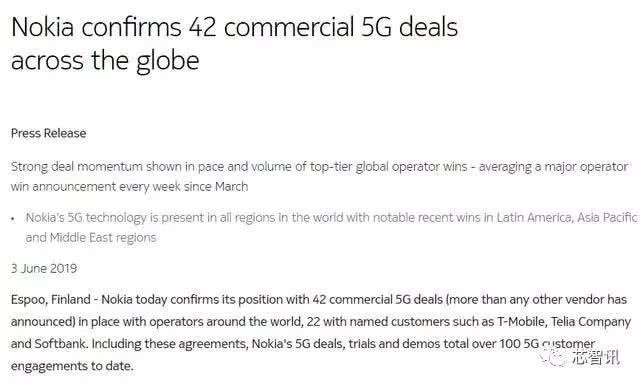Click the final line 'engagements to date.'
Image resolution: width=640 pixels, height=385 pixels.
(x=72, y=366)
